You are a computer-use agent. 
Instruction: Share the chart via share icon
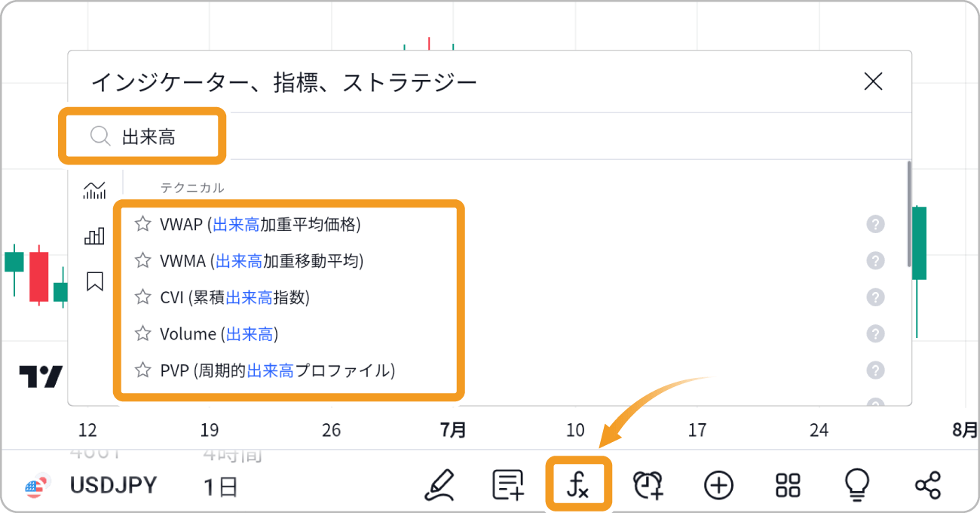[927, 485]
